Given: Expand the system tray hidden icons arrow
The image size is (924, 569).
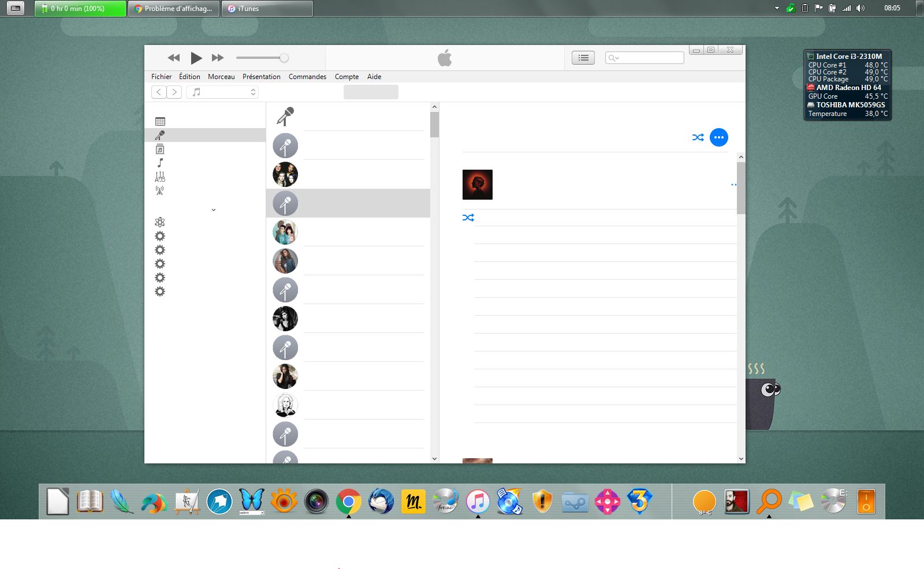Looking at the screenshot, I should (777, 9).
